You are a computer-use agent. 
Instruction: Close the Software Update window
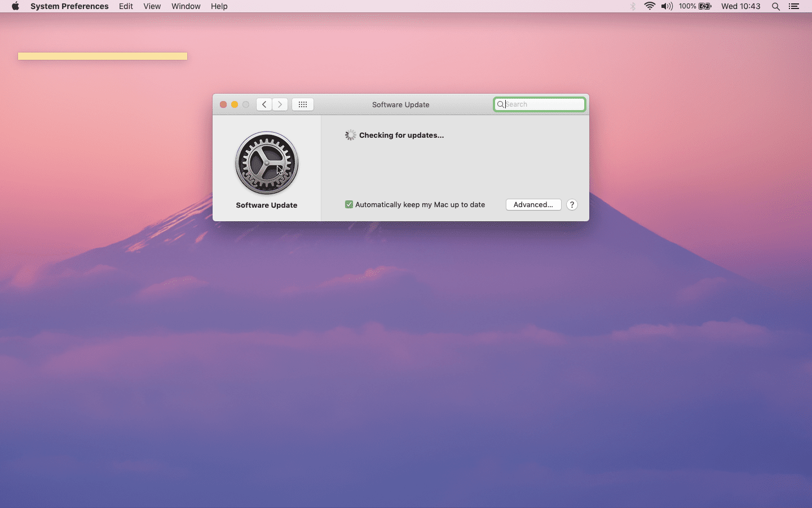tap(223, 104)
